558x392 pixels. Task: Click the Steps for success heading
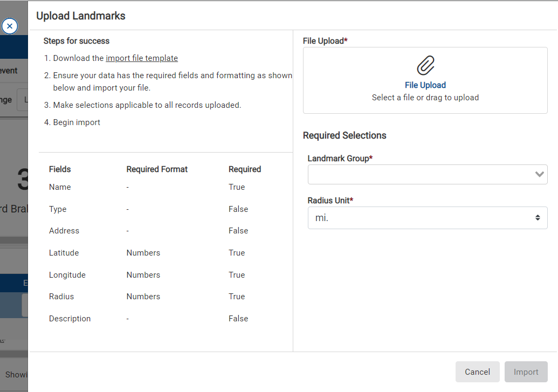click(77, 41)
